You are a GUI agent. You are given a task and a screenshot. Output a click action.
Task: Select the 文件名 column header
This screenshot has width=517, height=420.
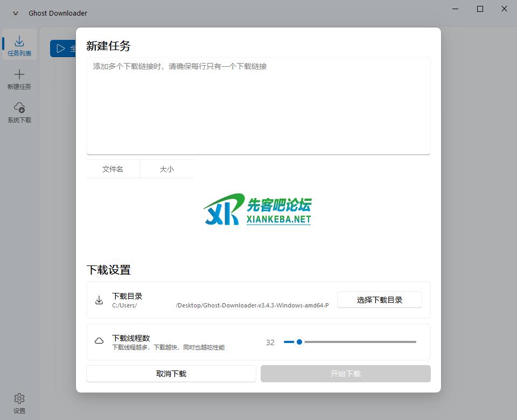(x=113, y=169)
